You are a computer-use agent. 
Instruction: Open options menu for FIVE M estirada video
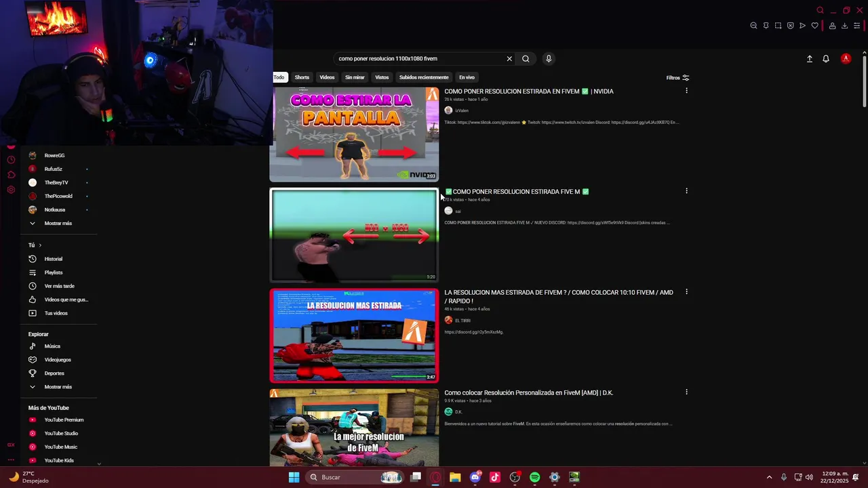click(x=686, y=191)
